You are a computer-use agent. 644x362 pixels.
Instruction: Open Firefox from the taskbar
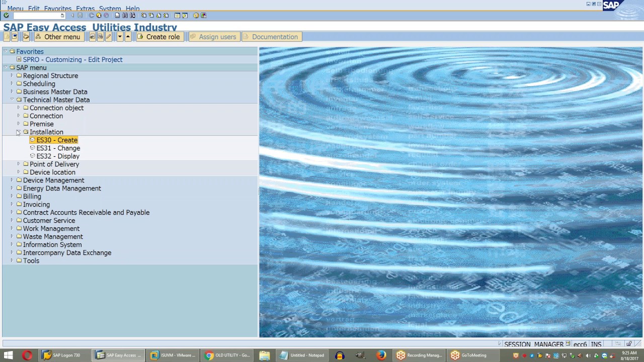pos(381,355)
